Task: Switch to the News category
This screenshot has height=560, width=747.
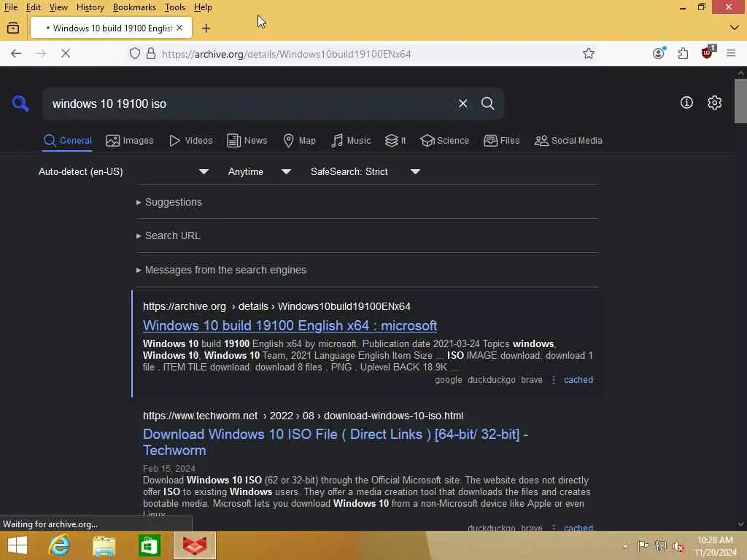Action: [247, 141]
